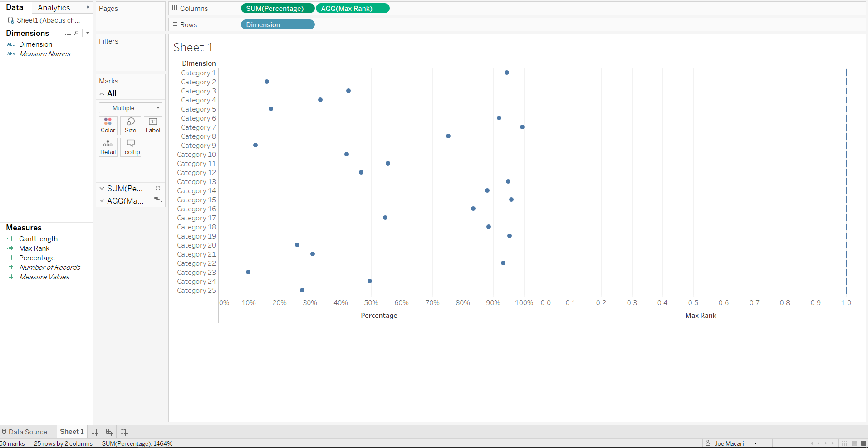Create a new story from the sheet bar
This screenshot has height=448, width=868.
tap(123, 432)
